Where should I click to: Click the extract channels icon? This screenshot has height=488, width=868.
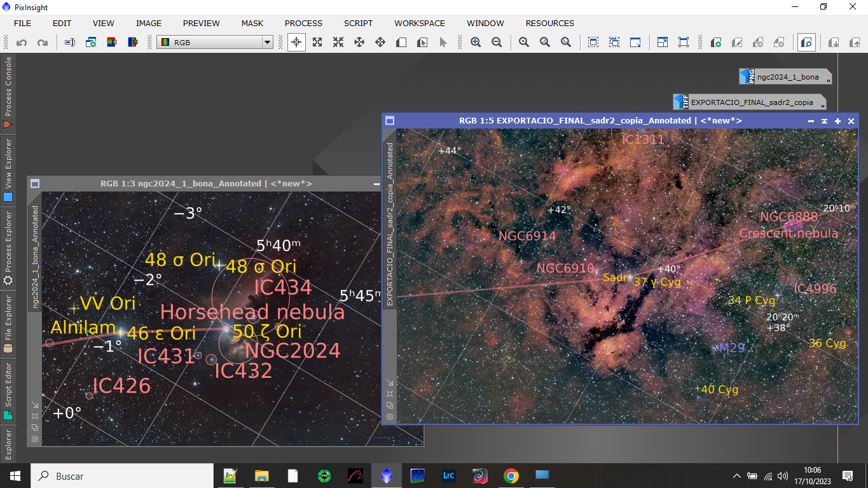click(112, 43)
